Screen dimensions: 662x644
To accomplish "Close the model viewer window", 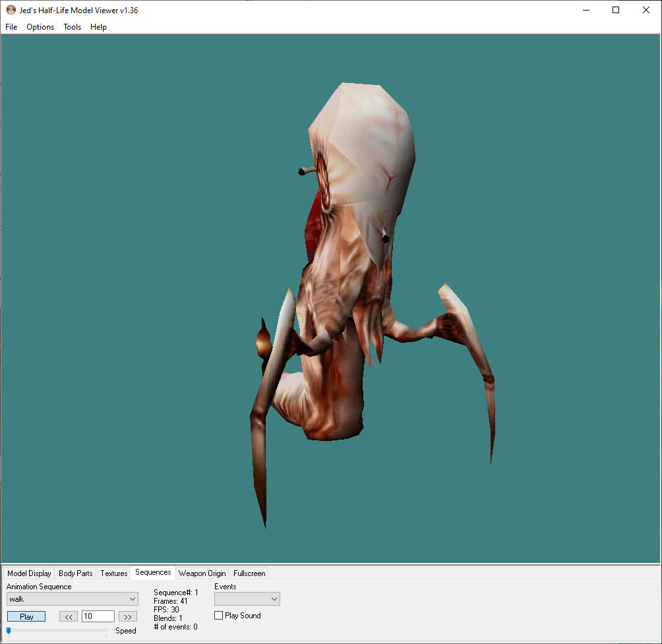I will click(646, 10).
